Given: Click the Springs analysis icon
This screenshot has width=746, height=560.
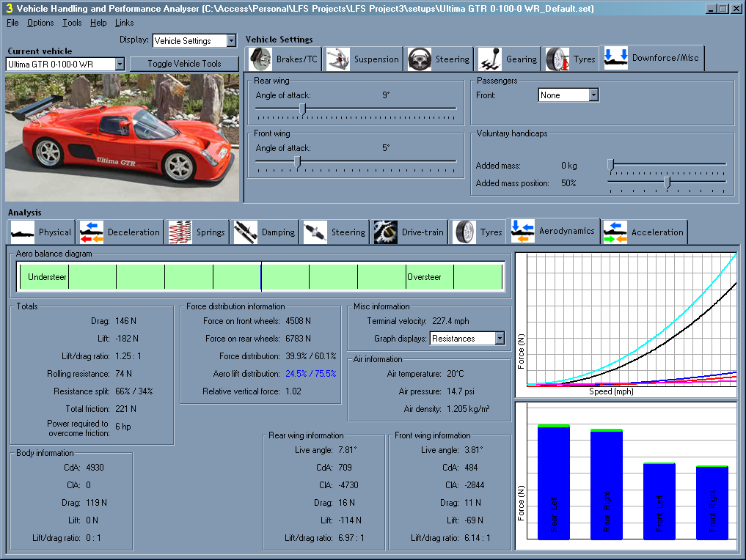Looking at the screenshot, I should pos(180,232).
